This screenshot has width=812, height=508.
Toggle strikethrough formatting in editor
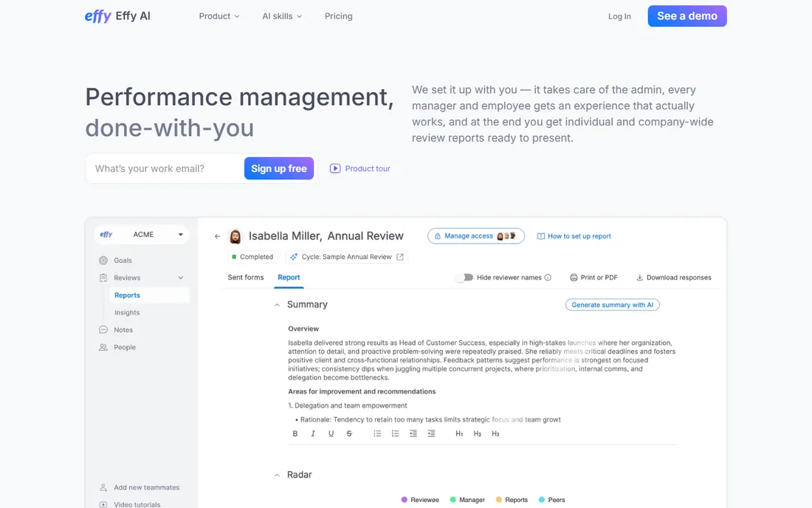(x=349, y=434)
